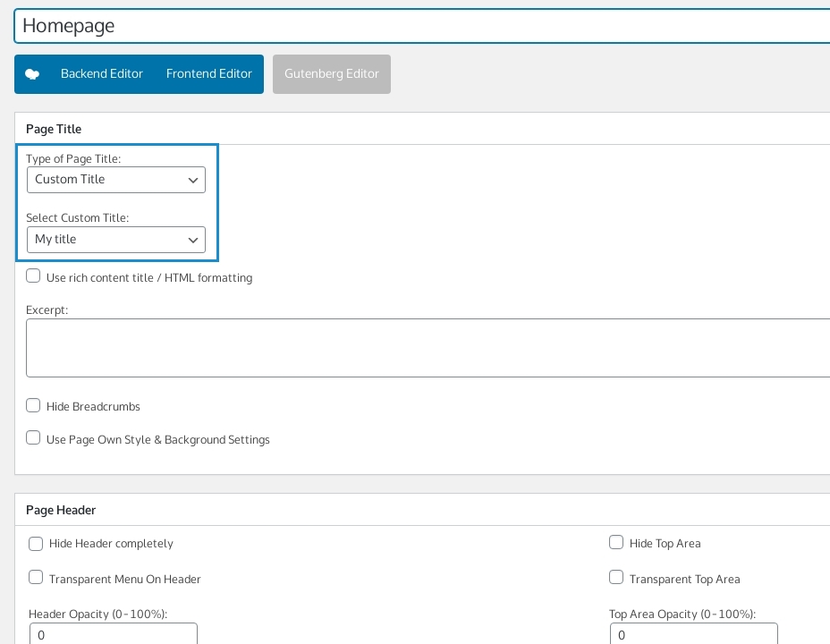This screenshot has width=830, height=644.
Task: Tick Hide Header completely
Action: point(36,543)
